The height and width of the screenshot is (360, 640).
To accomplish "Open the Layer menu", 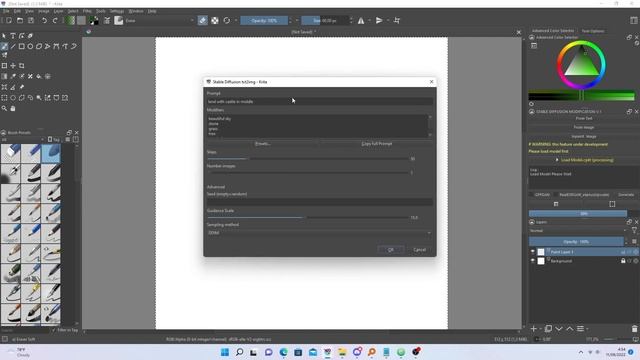I will (58, 11).
